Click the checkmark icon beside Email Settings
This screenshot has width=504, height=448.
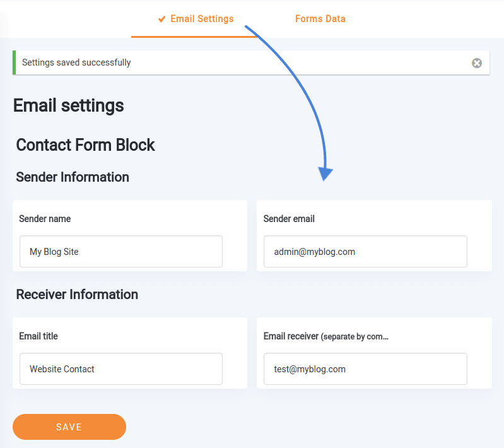(161, 19)
